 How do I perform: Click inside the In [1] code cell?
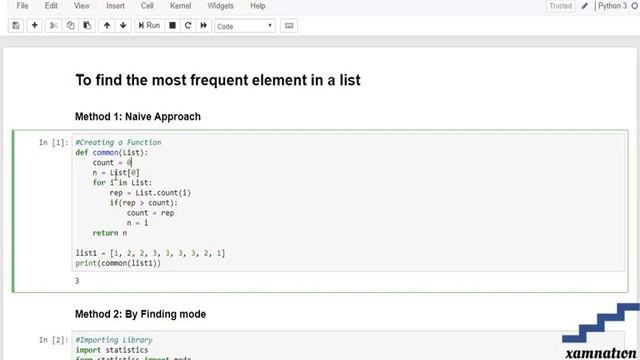click(348, 202)
